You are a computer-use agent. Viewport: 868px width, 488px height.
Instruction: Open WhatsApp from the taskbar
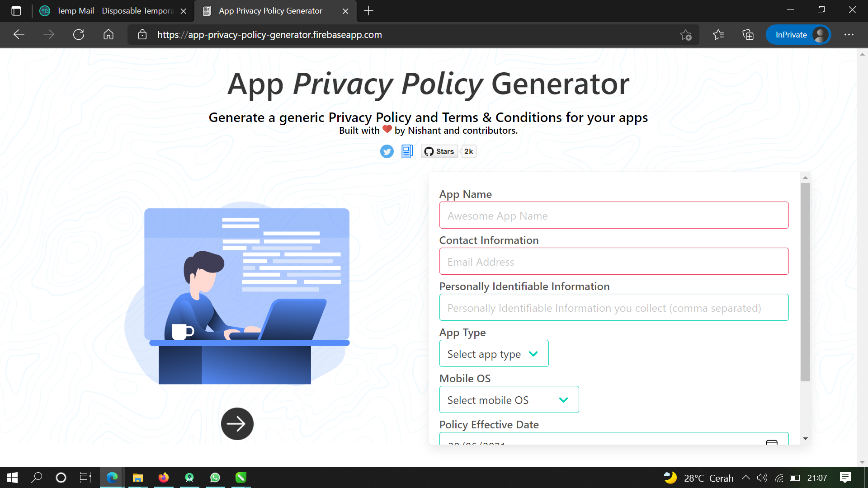[x=215, y=478]
